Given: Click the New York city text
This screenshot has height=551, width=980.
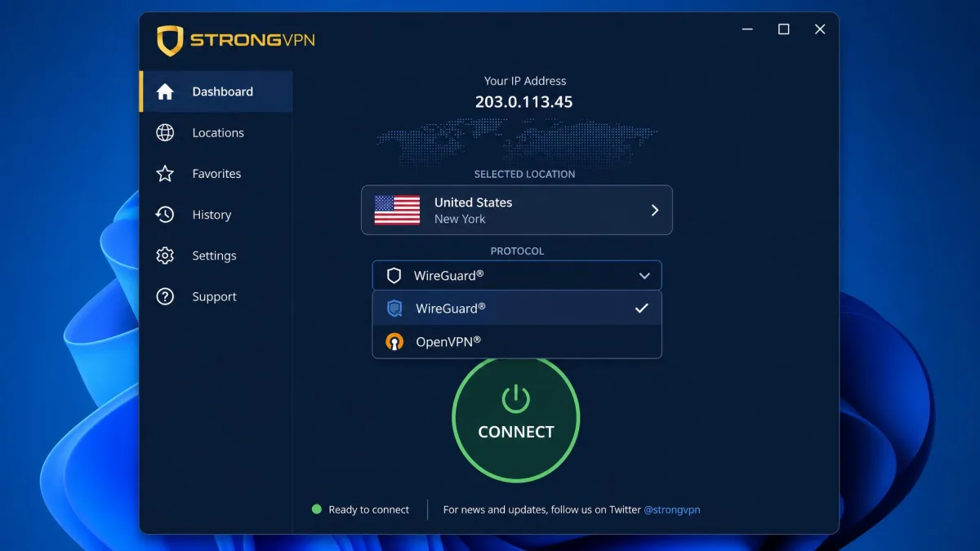Looking at the screenshot, I should [x=460, y=219].
